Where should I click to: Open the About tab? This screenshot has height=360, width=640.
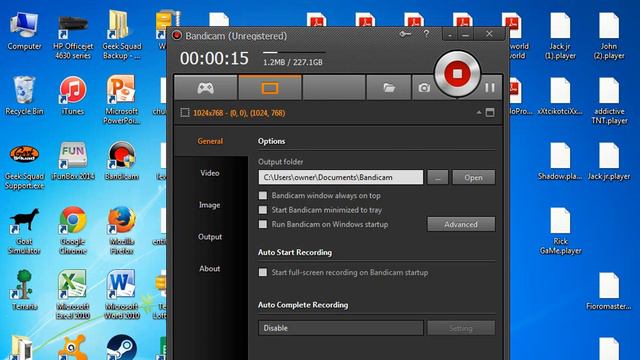coord(210,269)
